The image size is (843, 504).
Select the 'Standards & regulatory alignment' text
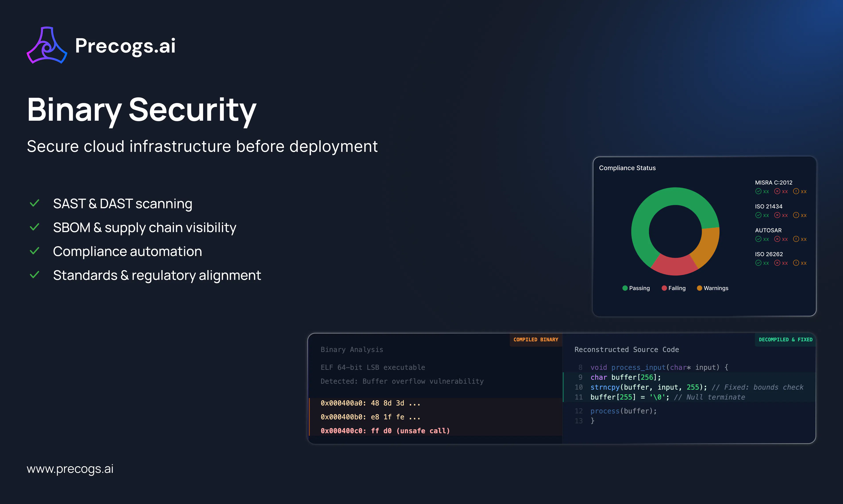[x=157, y=275]
